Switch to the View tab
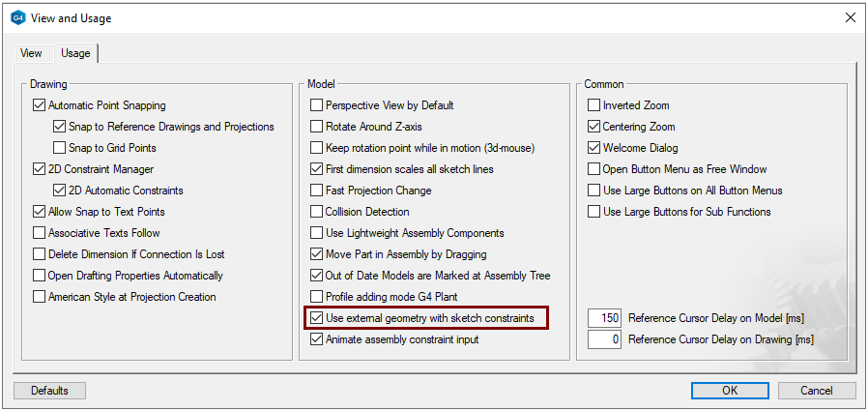The image size is (868, 411). pyautogui.click(x=31, y=53)
